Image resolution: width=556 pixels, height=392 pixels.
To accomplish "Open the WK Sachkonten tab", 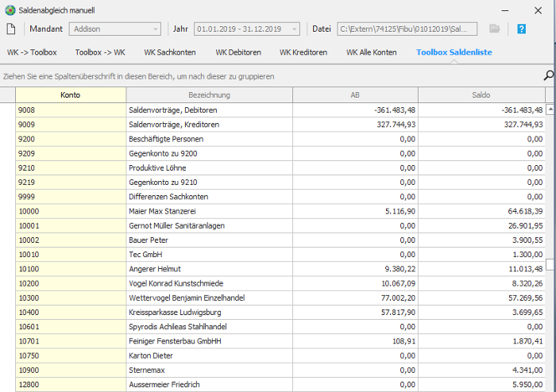I will click(170, 52).
